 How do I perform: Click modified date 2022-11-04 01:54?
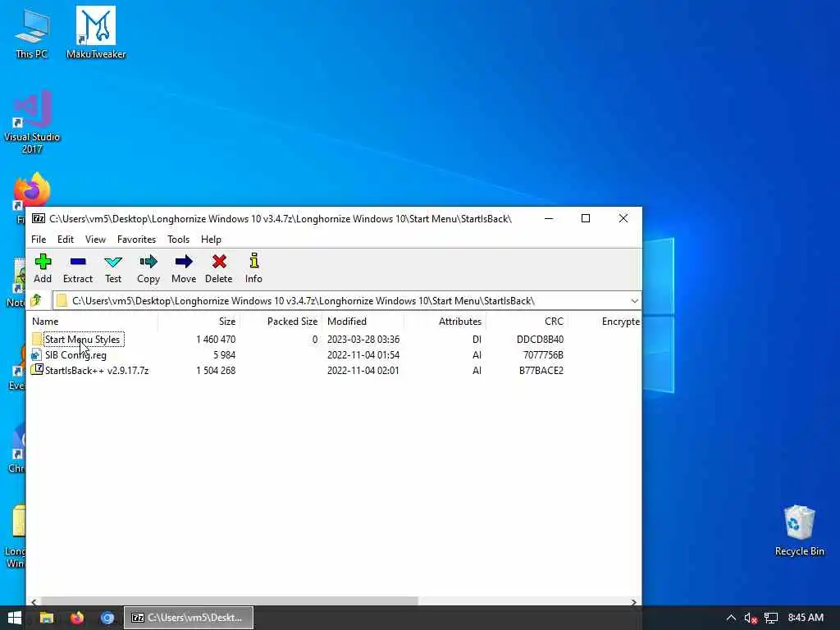tap(363, 354)
